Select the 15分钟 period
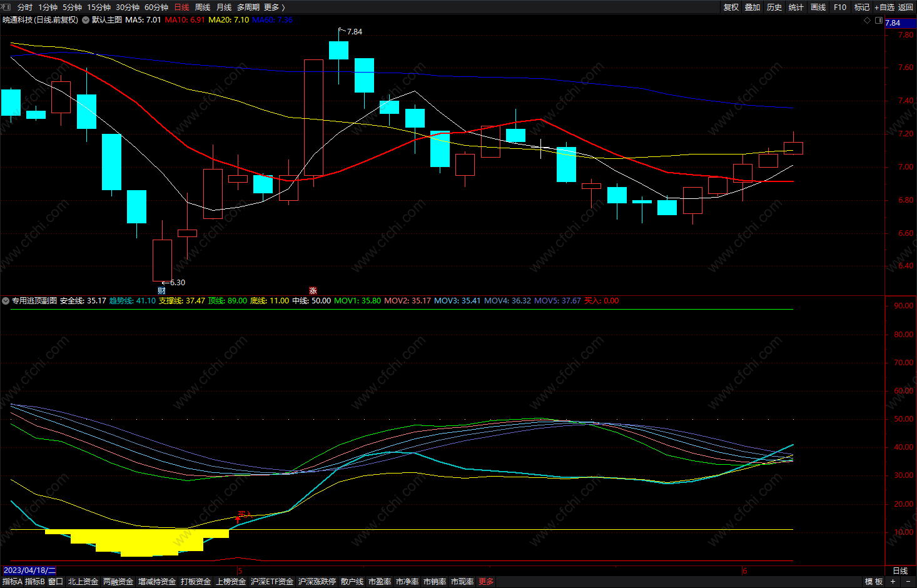Image resolution: width=917 pixels, height=588 pixels. (99, 8)
